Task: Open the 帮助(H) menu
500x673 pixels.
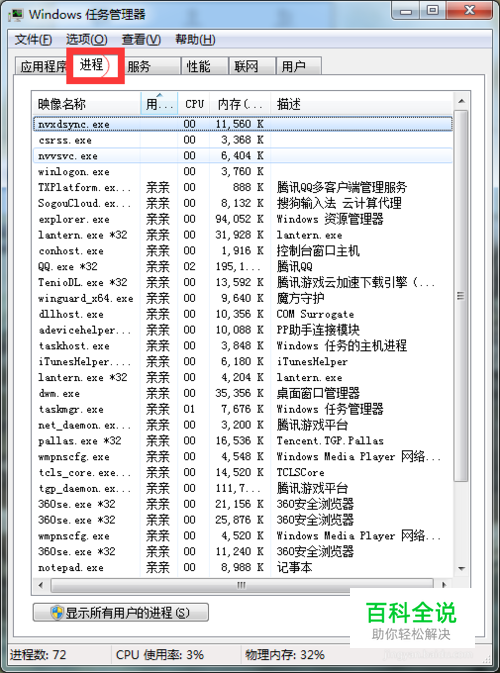Action: 195,40
